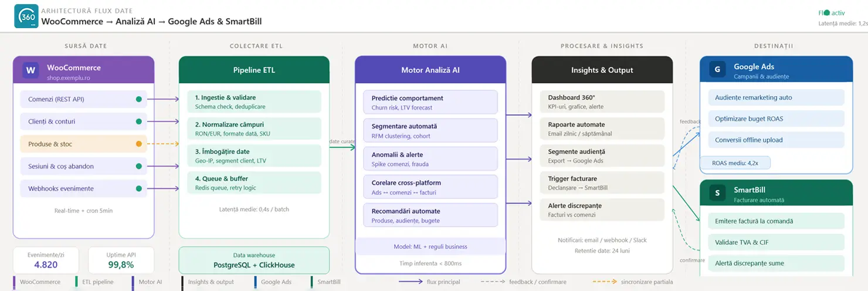Click the Uptime API 99,8% stat card
The height and width of the screenshot is (291, 868).
tap(121, 260)
